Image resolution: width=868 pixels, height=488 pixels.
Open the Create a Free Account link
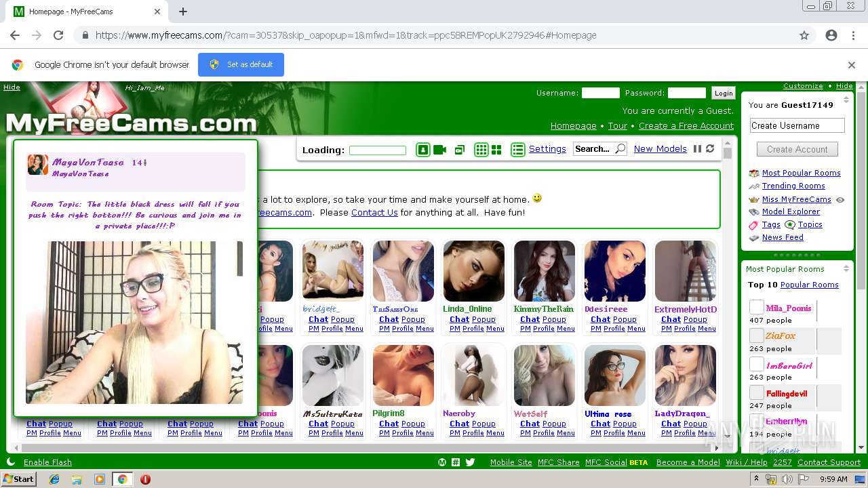[686, 126]
